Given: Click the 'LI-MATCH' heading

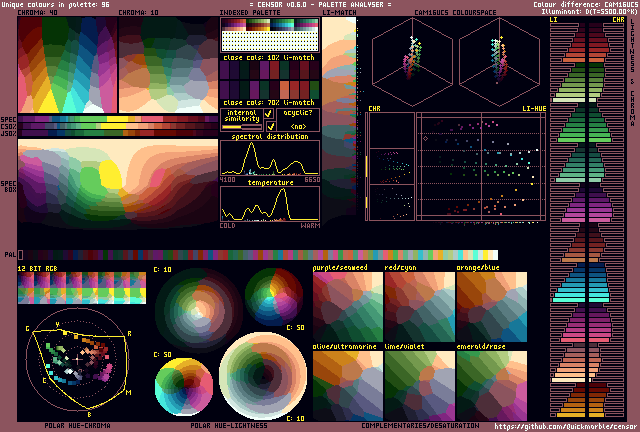Looking at the screenshot, I should pyautogui.click(x=339, y=13).
